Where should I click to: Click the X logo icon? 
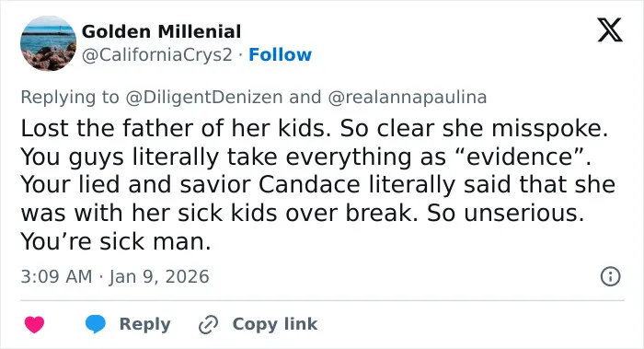(x=610, y=30)
